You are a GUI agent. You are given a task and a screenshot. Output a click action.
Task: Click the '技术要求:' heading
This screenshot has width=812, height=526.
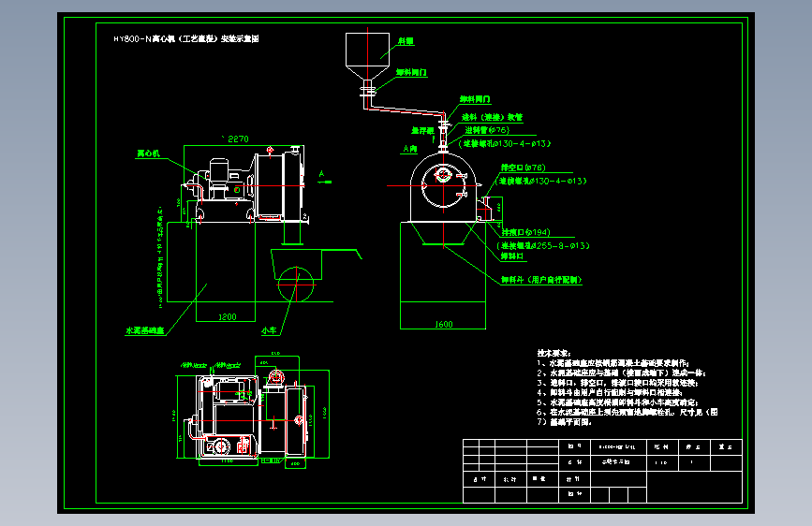554,353
